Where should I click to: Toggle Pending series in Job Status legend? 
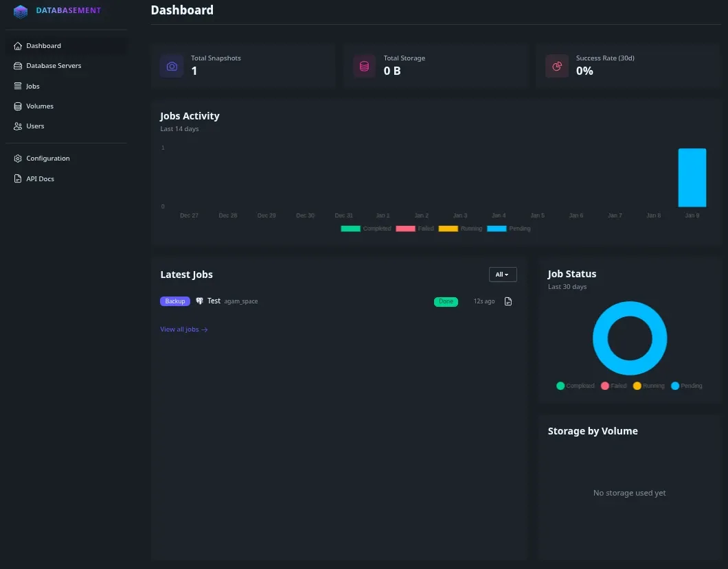click(x=686, y=386)
